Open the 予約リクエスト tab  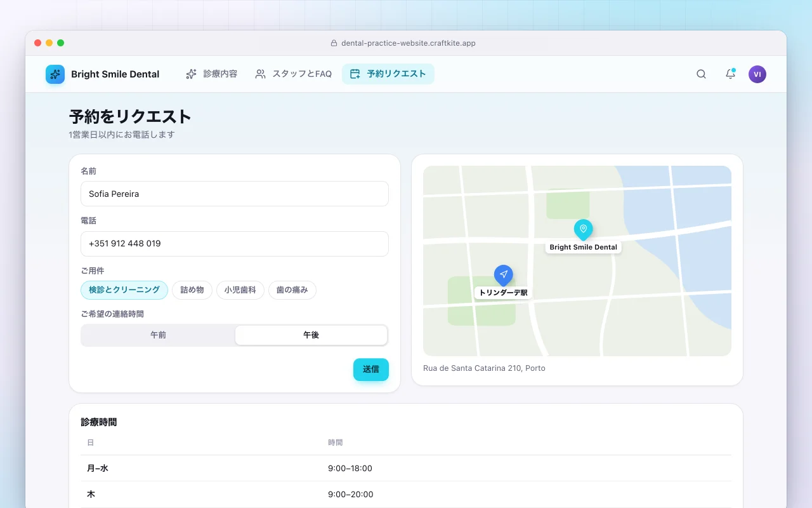pos(388,74)
